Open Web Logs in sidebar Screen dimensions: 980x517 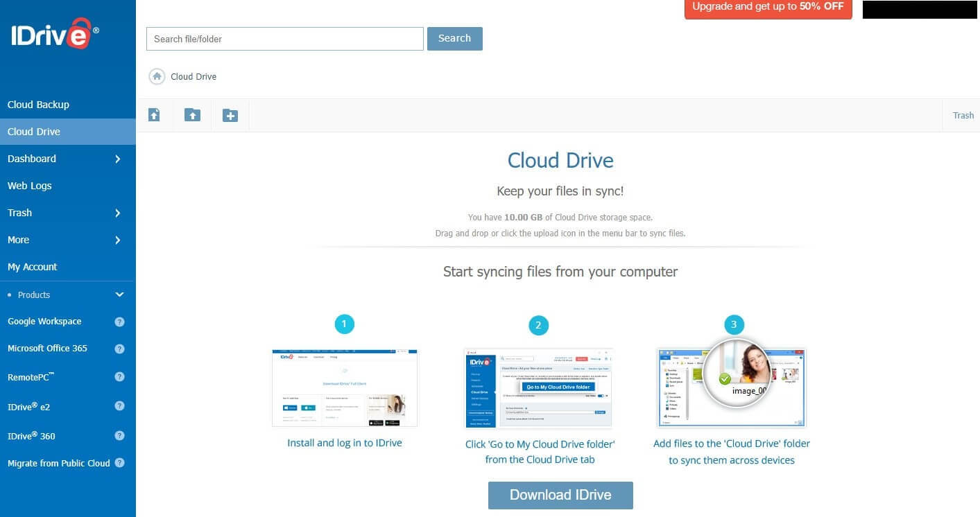(30, 186)
